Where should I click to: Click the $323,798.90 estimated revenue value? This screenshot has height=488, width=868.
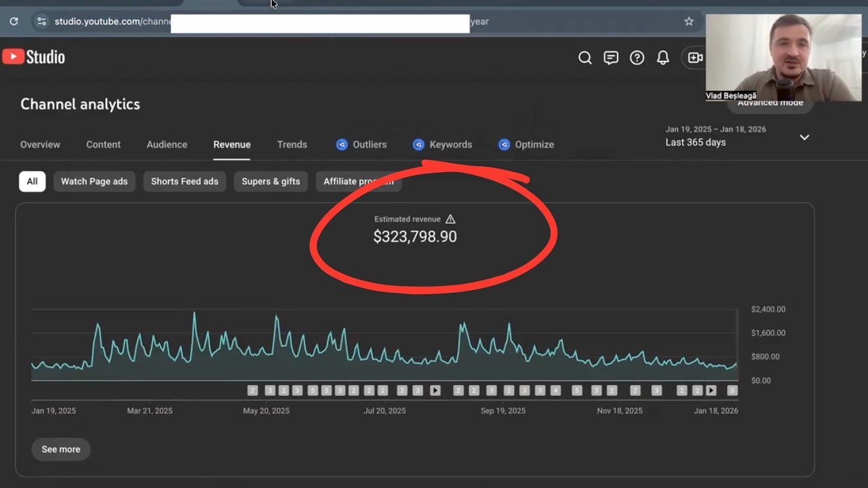(x=415, y=237)
